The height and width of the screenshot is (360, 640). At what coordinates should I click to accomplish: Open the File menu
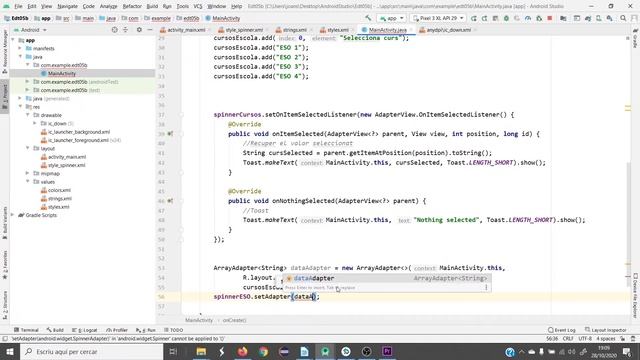[18, 6]
